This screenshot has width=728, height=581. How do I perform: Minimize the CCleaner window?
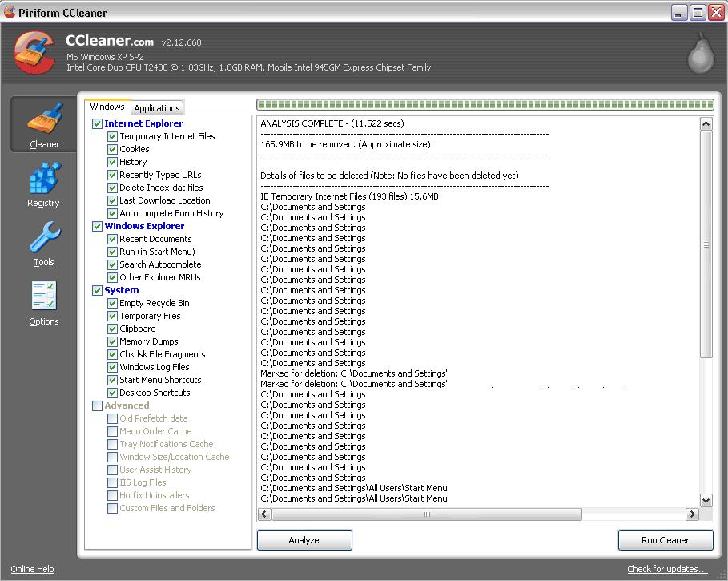click(679, 13)
